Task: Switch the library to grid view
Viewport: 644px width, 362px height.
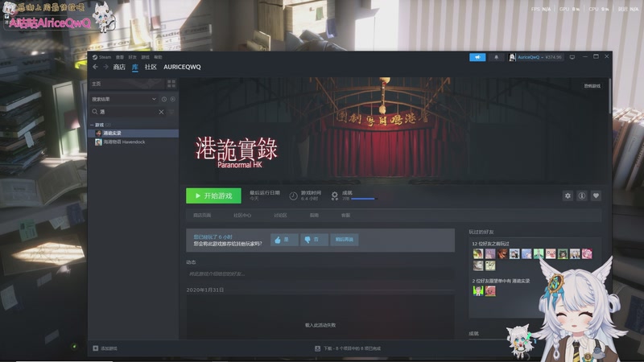Action: click(171, 84)
